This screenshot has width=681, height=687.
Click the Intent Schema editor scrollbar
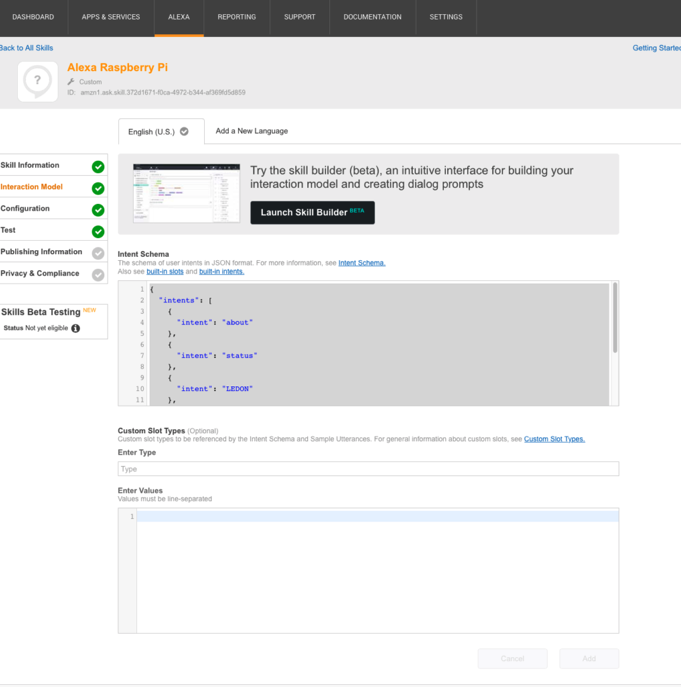(x=614, y=318)
